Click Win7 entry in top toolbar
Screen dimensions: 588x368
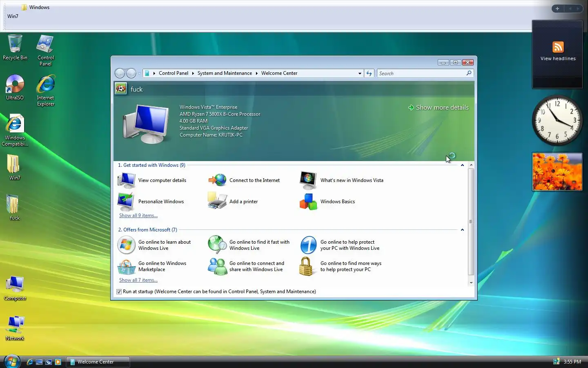coord(13,16)
